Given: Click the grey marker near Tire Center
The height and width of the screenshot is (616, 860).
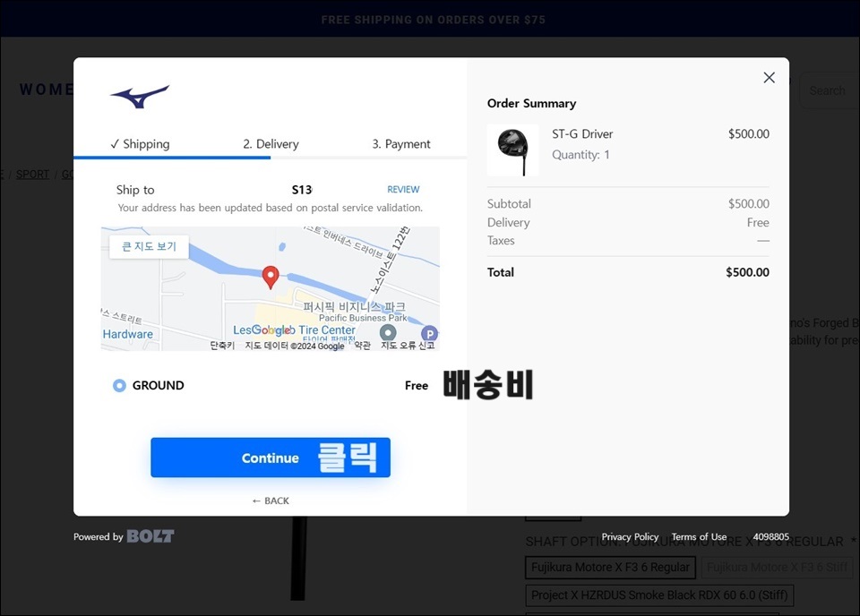Looking at the screenshot, I should click(x=388, y=332).
